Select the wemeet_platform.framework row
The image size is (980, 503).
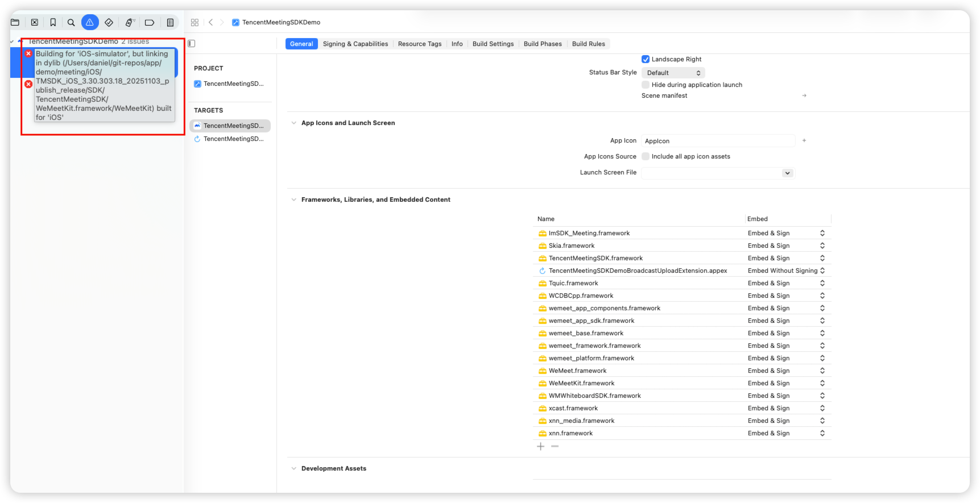tap(682, 358)
